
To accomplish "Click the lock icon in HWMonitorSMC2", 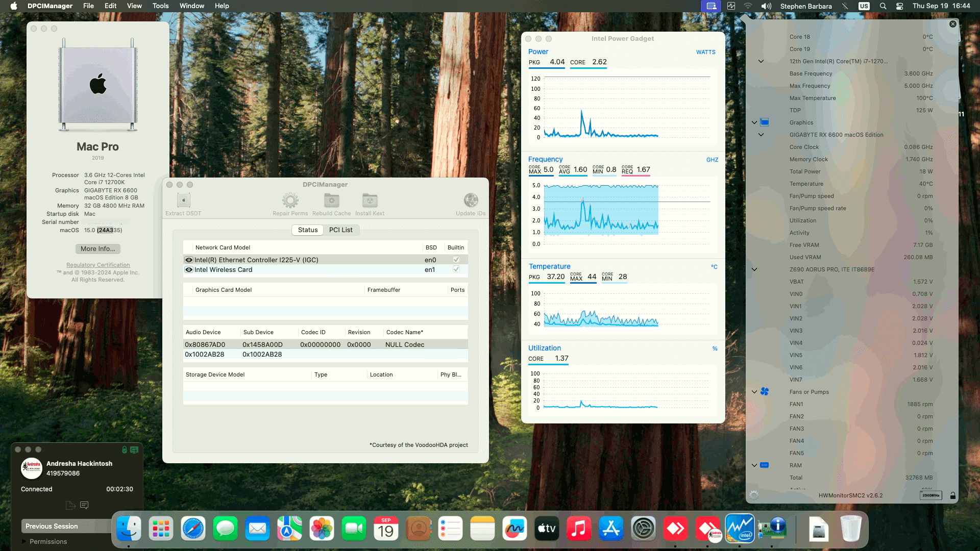I will pos(951,494).
